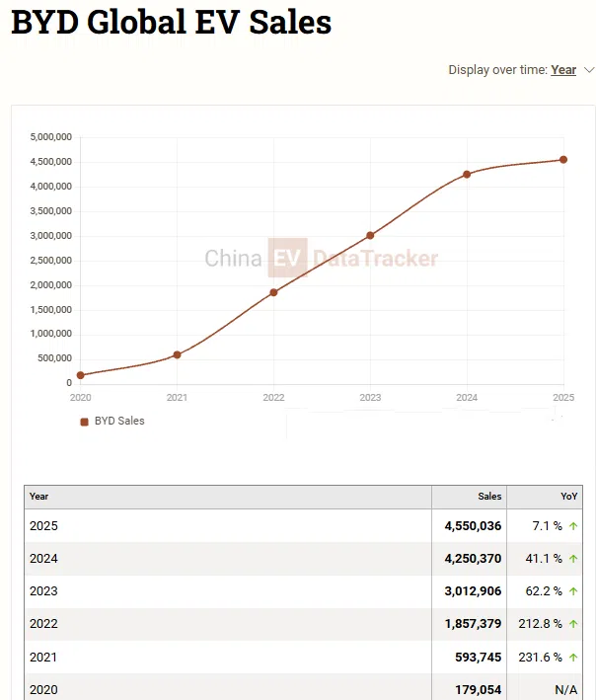Click the green up arrow beside 62.2 %
The image size is (596, 700).
click(573, 591)
